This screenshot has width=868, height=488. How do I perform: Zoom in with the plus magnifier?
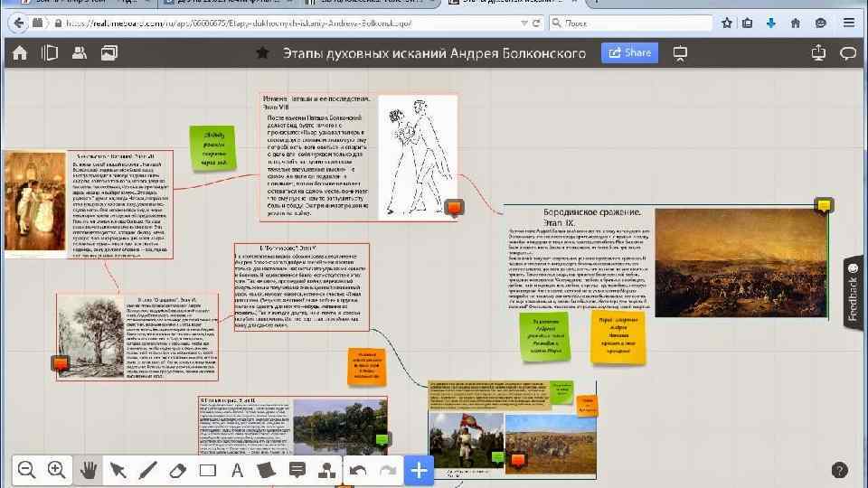click(x=56, y=470)
